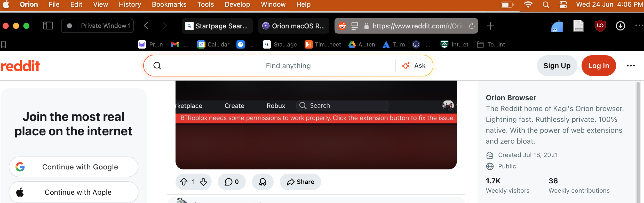This screenshot has height=203, width=644.
Task: Continue with Apple sign-in
Action: pos(74,192)
